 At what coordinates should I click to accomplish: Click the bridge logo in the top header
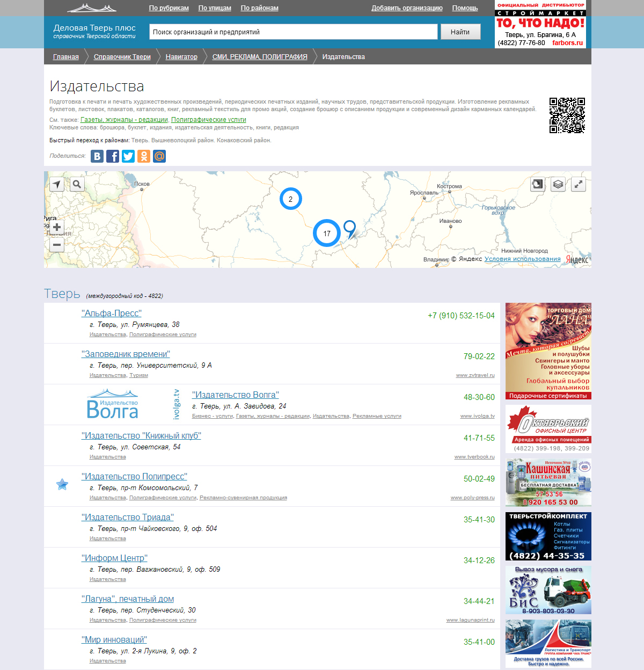pyautogui.click(x=92, y=8)
